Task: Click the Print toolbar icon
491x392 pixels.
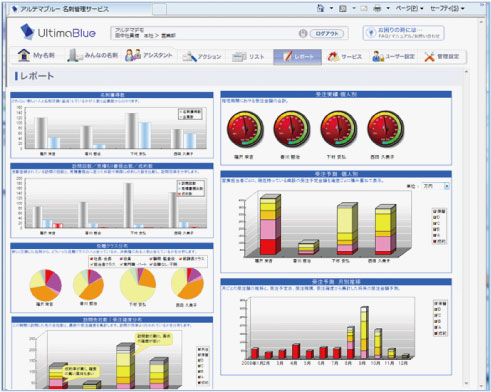Action: [x=377, y=9]
